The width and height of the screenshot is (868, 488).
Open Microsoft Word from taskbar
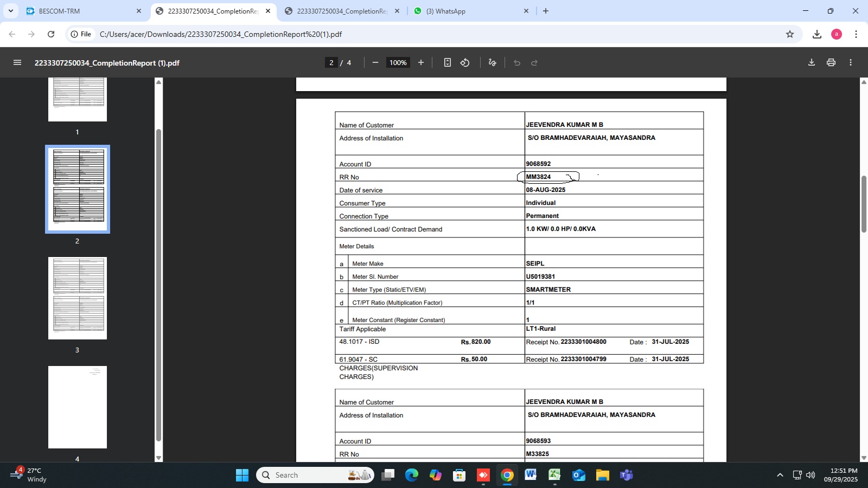coord(530,475)
